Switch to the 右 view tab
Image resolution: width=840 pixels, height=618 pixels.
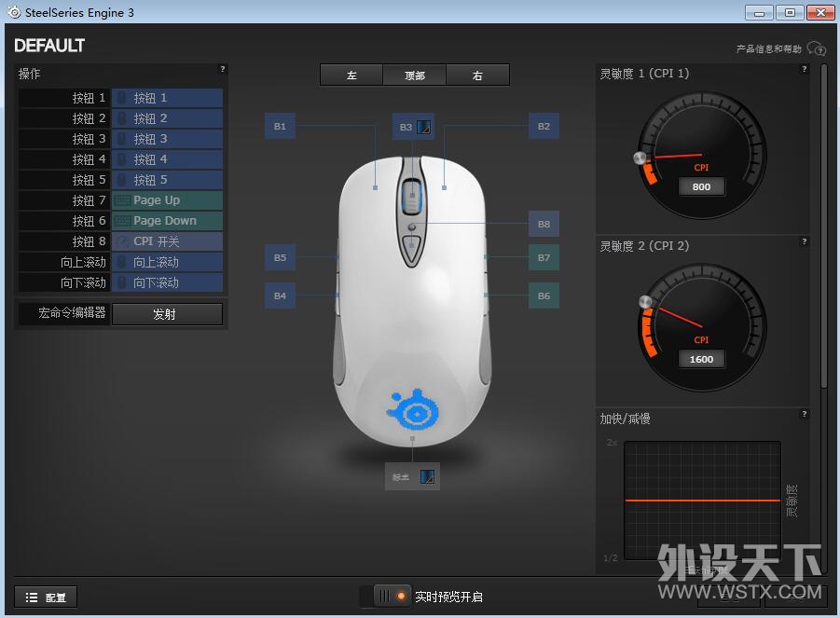(x=477, y=75)
